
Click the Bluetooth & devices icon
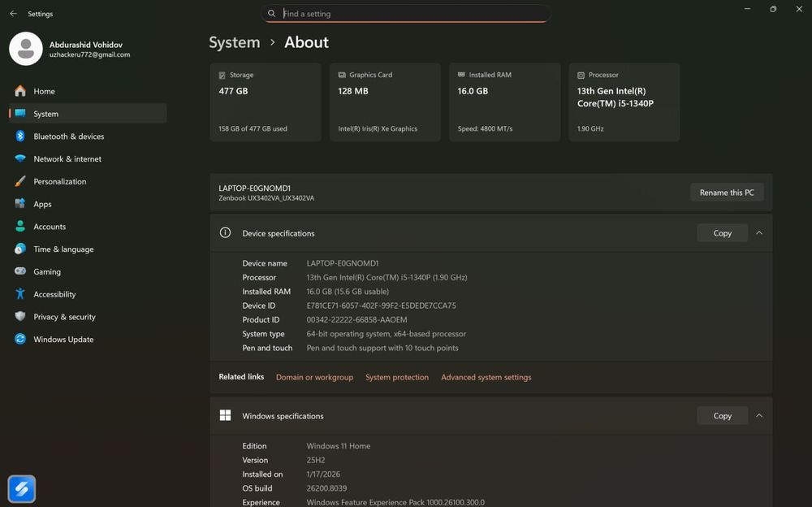tap(20, 136)
